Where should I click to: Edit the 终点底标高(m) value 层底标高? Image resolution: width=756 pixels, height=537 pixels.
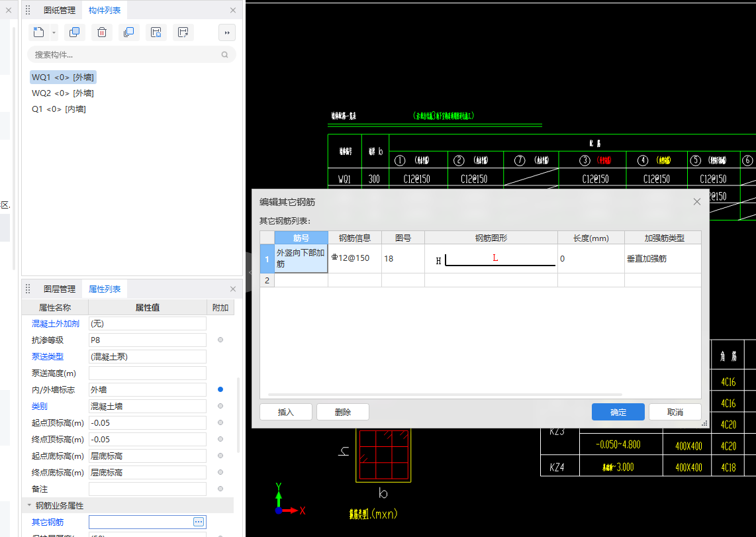(x=148, y=472)
